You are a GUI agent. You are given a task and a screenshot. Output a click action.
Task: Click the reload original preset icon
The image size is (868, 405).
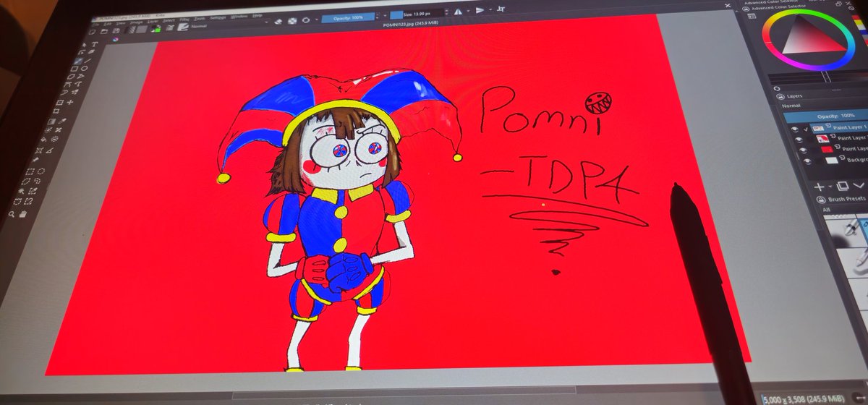[306, 20]
